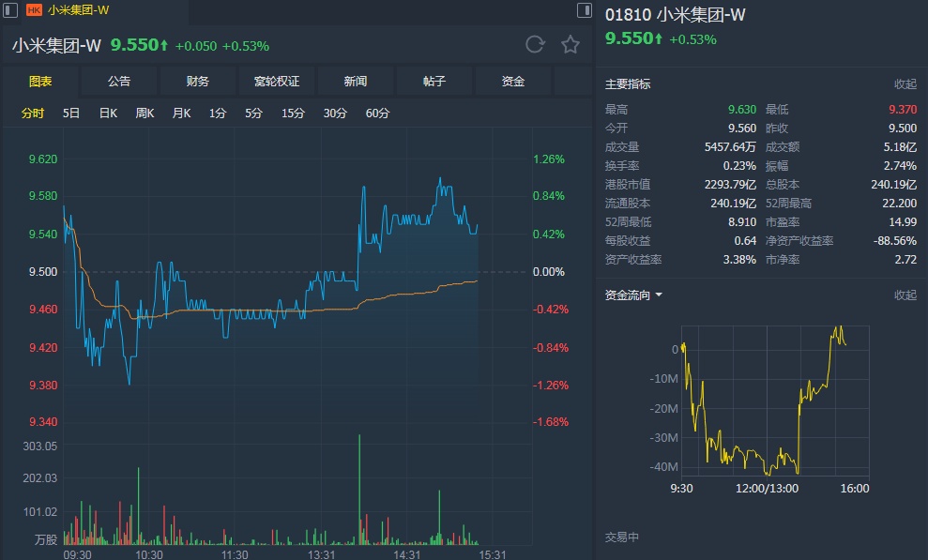Click the refresh quote icon
928x560 pixels.
(535, 44)
